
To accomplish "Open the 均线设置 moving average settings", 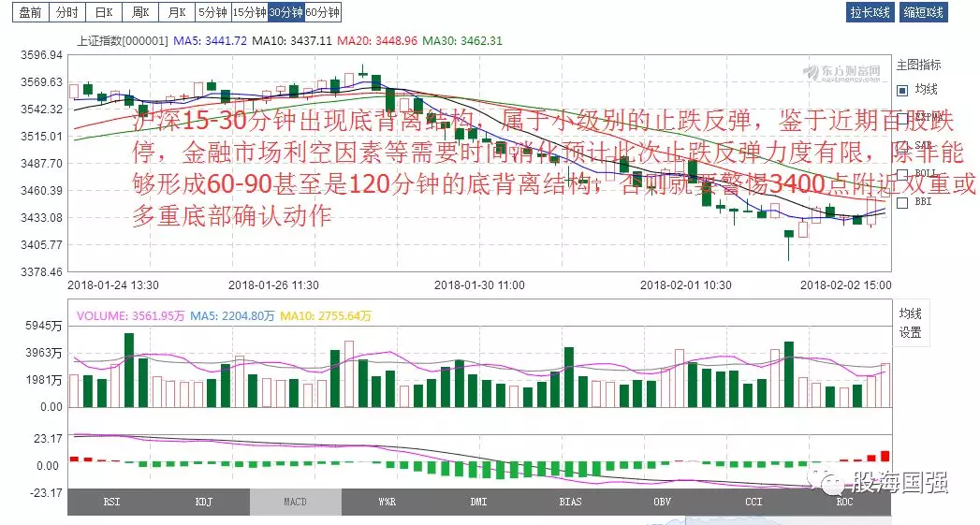I will 911,323.
